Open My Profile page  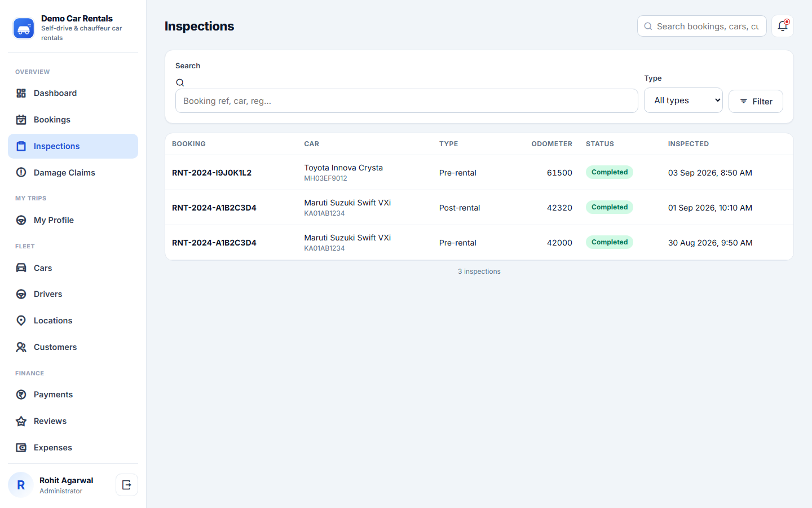(73, 220)
